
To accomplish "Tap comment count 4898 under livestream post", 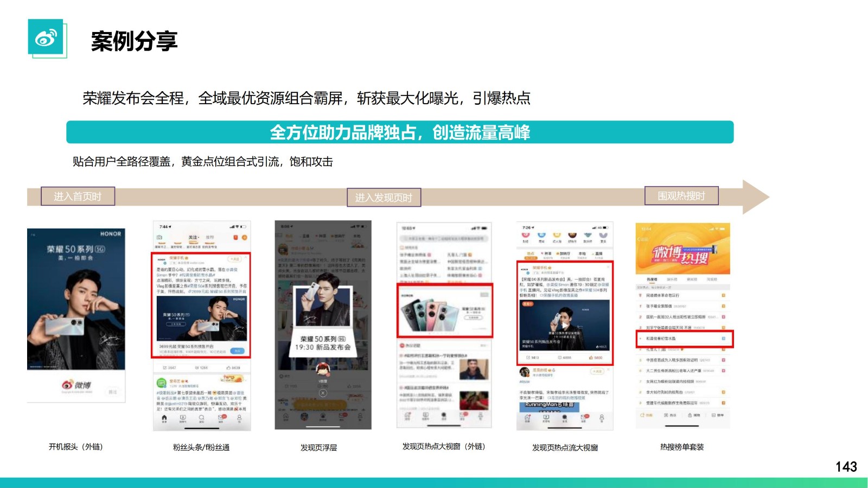I will 565,358.
